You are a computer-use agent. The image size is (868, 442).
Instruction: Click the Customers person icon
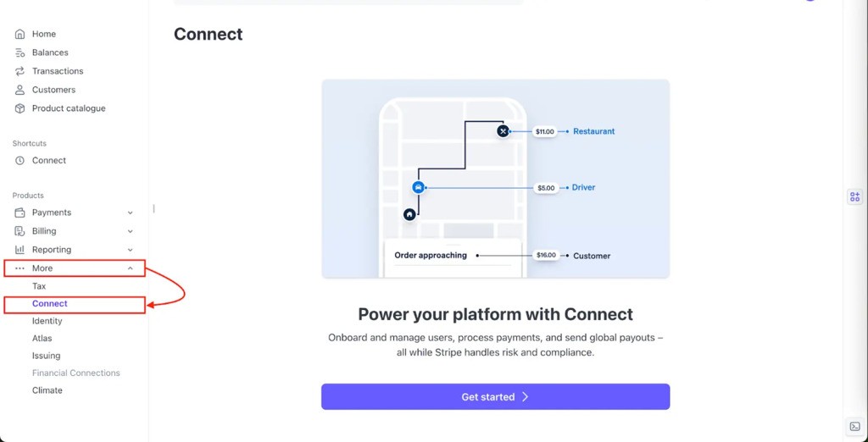(x=20, y=90)
